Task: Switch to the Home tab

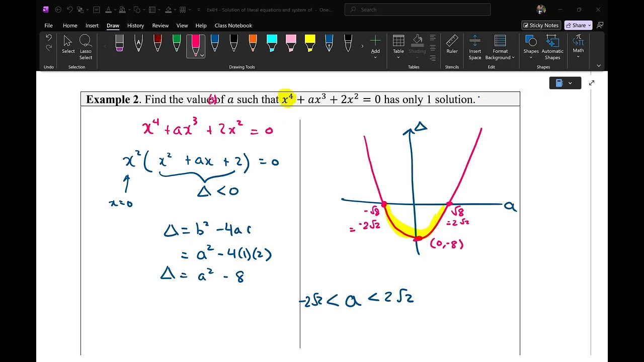Action: [x=70, y=26]
